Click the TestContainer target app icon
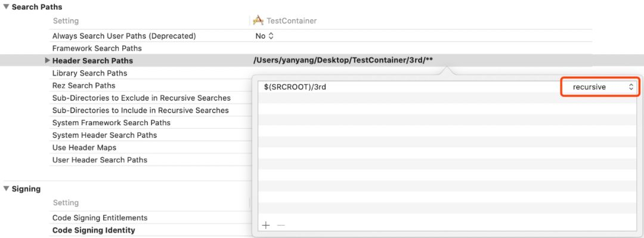Screen dimensions: 644x238 click(x=258, y=20)
